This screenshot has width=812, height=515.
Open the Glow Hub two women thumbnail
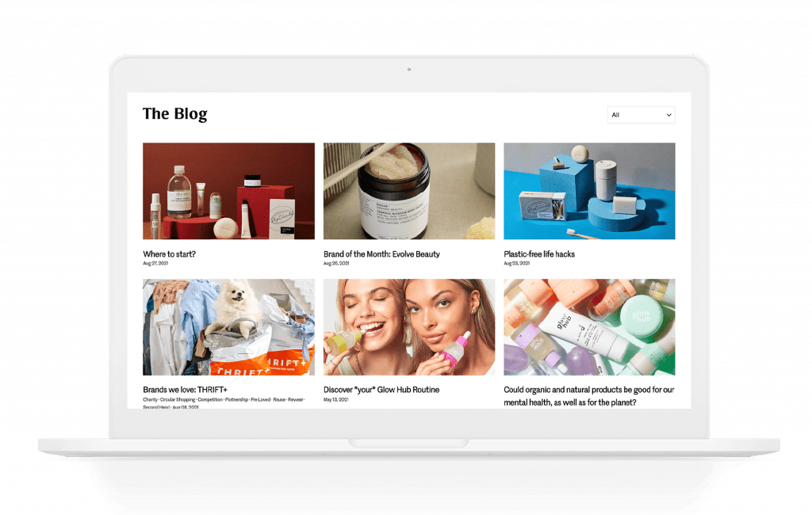tap(409, 327)
